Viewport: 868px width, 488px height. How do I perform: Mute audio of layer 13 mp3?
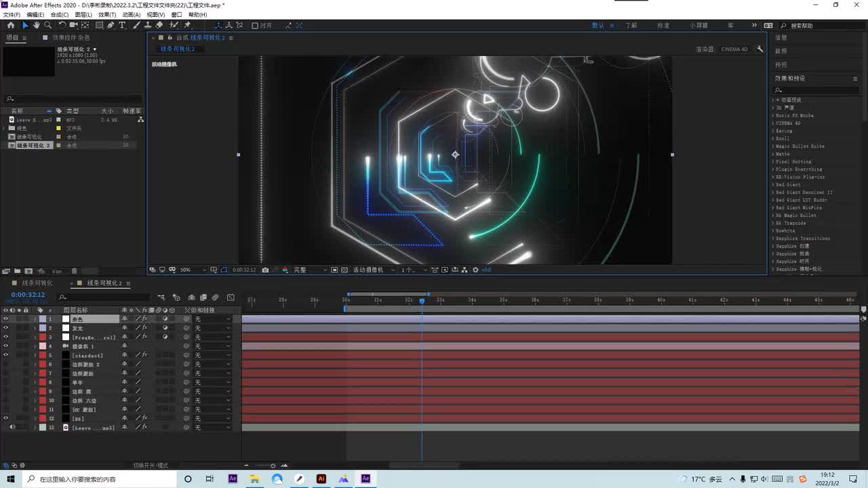12,428
